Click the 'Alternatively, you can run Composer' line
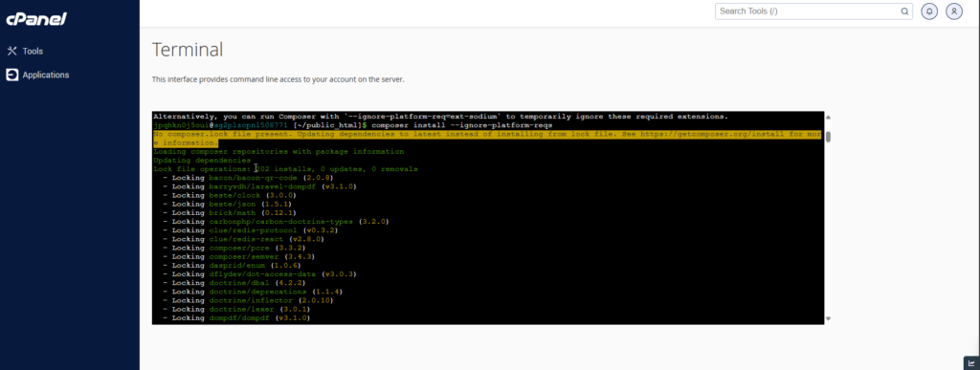The width and height of the screenshot is (980, 370). pos(440,117)
